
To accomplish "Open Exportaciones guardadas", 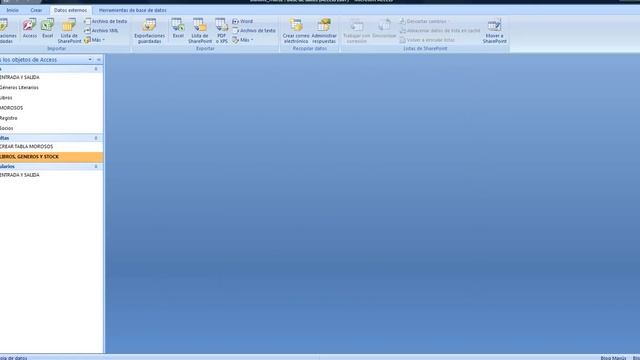I will [x=149, y=31].
